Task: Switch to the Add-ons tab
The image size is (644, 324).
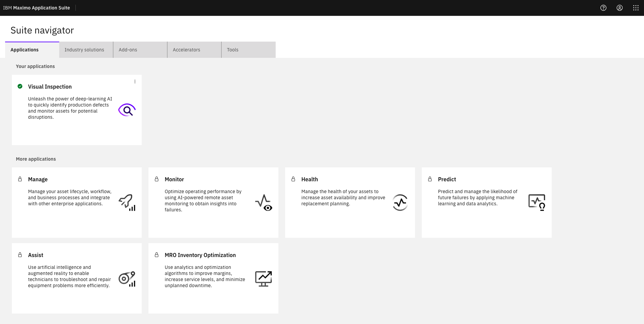Action: 140,50
